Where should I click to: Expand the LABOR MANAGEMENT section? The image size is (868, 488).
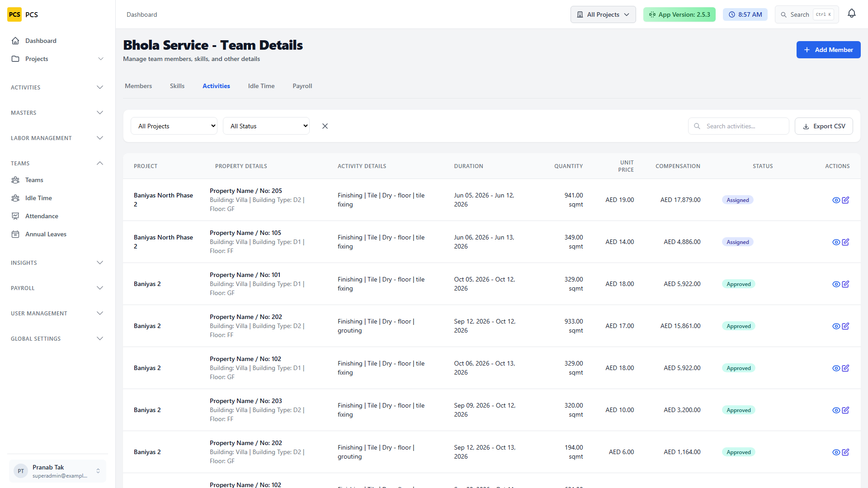point(57,138)
